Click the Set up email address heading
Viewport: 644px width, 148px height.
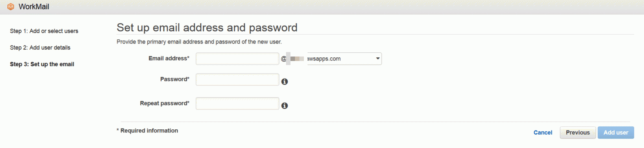click(207, 27)
